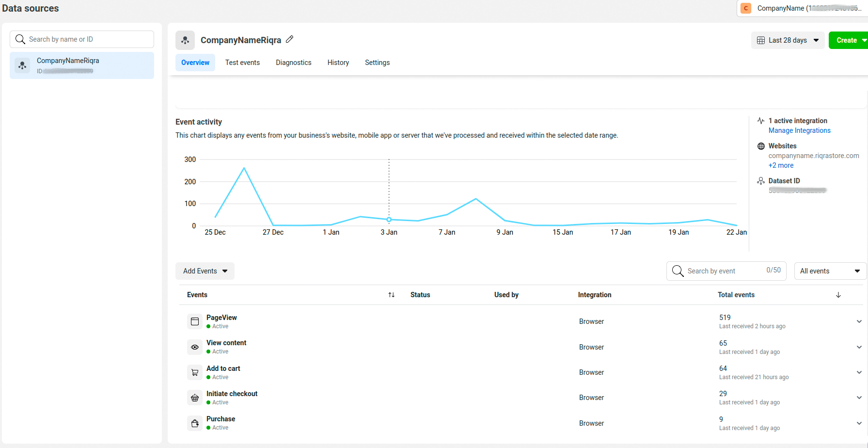Viewport: 868px width, 448px height.
Task: Click the activity pulse icon near active integration
Action: point(761,121)
